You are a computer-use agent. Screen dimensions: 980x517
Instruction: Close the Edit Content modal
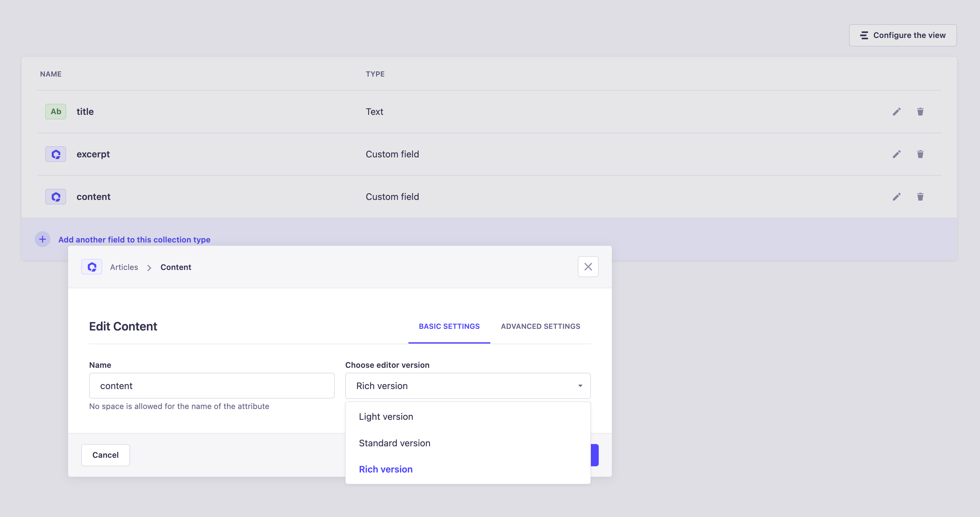(x=588, y=266)
